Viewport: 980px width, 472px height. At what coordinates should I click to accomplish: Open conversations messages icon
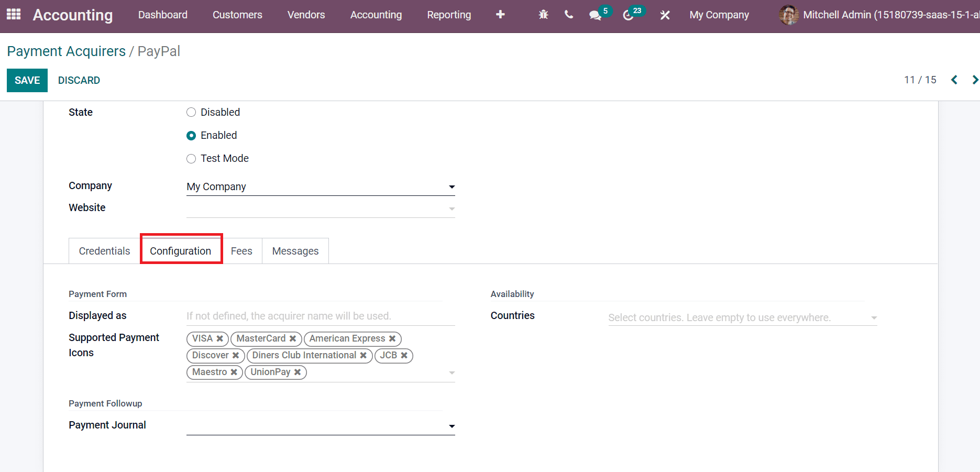coord(595,15)
